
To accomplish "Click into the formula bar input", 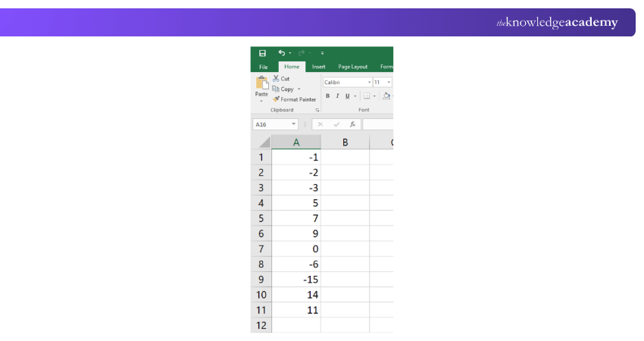I will point(378,124).
